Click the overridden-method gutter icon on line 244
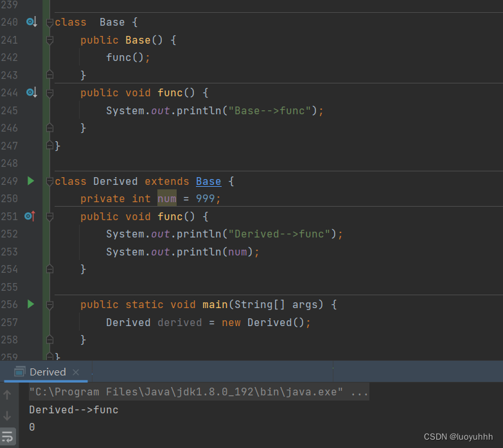The width and height of the screenshot is (503, 448). (31, 92)
